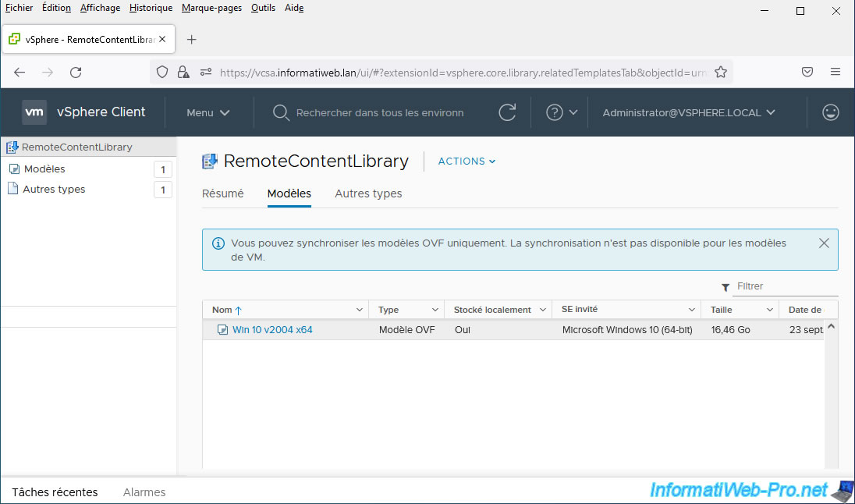Click the RemoteContentLibrary sidebar header
The width and height of the screenshot is (855, 504).
click(88, 147)
